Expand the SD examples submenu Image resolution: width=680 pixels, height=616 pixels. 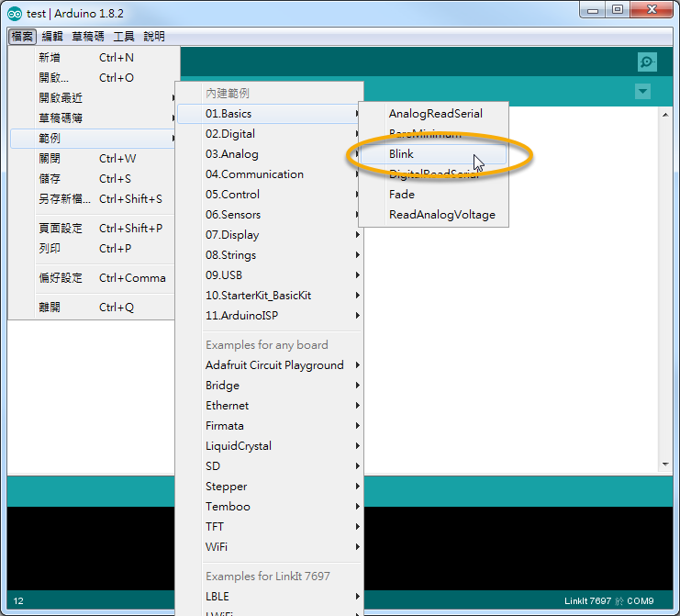click(x=270, y=466)
